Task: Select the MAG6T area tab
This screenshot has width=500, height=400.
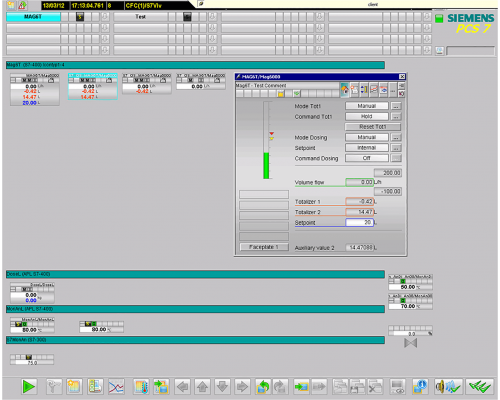Action: 33,17
